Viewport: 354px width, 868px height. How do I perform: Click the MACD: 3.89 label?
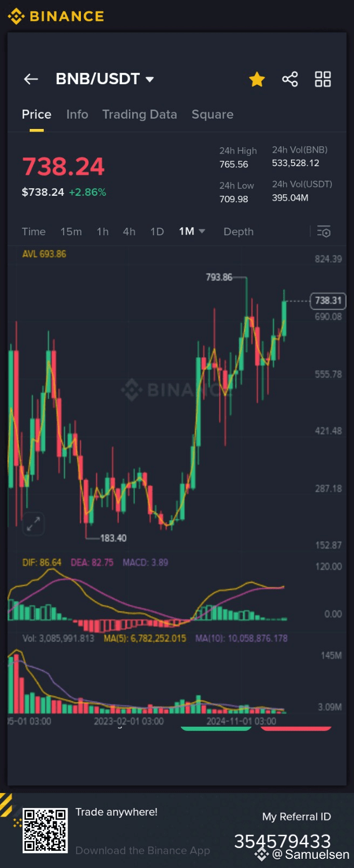(x=145, y=562)
